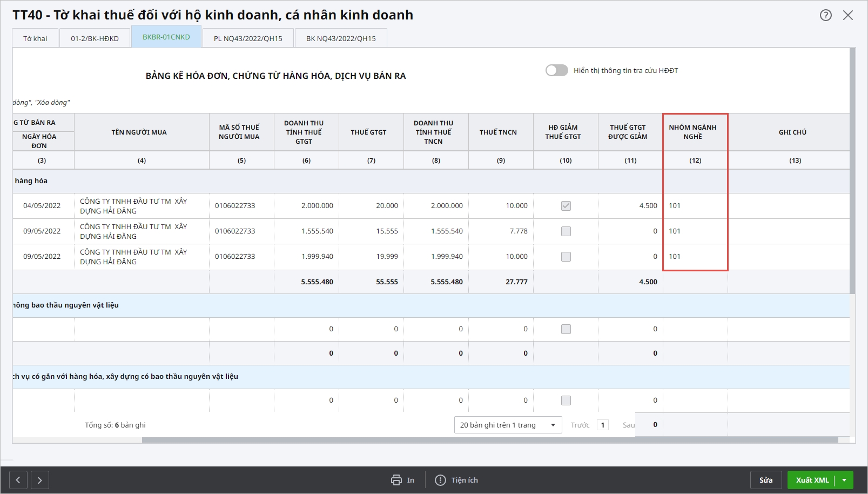868x494 pixels.
Task: Open the help question mark icon
Action: coord(825,15)
